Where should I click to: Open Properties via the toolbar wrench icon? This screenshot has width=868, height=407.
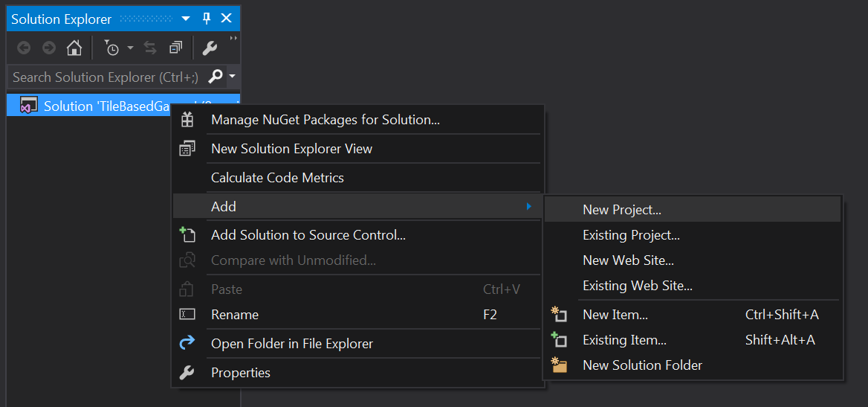pos(210,48)
